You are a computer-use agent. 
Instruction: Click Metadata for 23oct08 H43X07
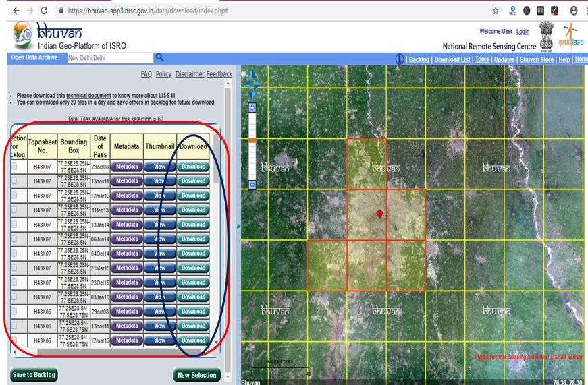[x=127, y=167]
